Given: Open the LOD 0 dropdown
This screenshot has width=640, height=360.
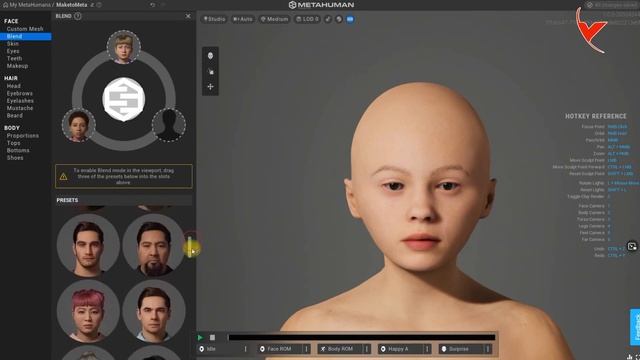Looking at the screenshot, I should pos(307,19).
